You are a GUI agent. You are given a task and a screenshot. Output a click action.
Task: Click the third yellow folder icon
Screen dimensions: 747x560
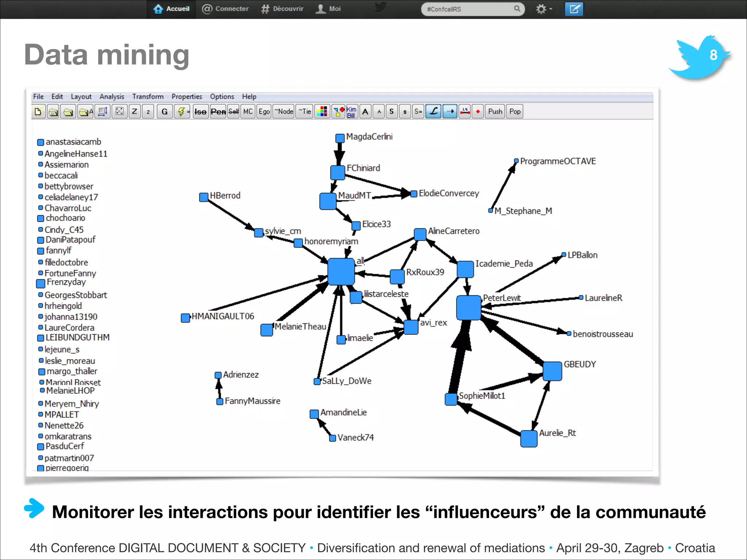tap(69, 112)
